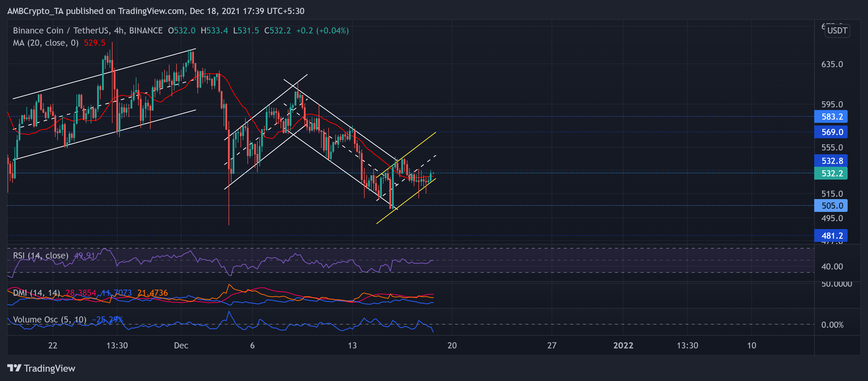
Task: Click the 555.0 price axis label
Action: (832, 147)
